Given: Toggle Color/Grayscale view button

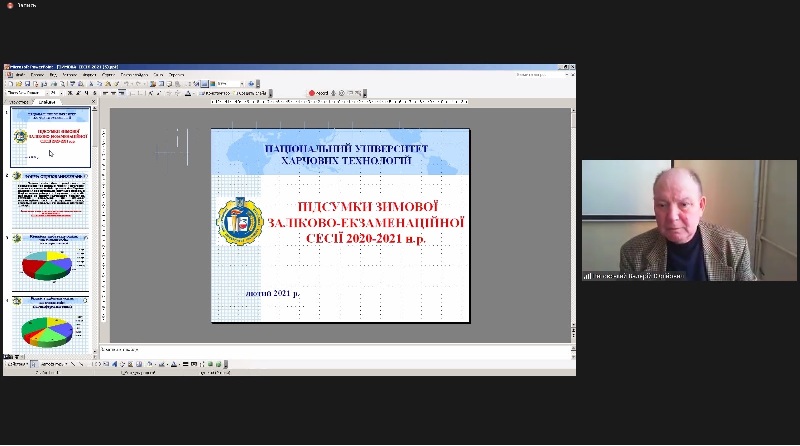Looking at the screenshot, I should click(212, 84).
